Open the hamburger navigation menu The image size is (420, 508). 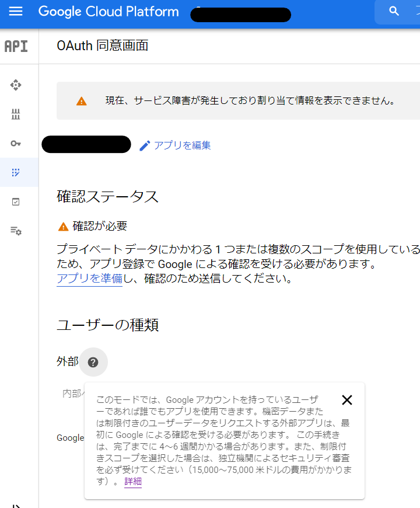tap(16, 12)
